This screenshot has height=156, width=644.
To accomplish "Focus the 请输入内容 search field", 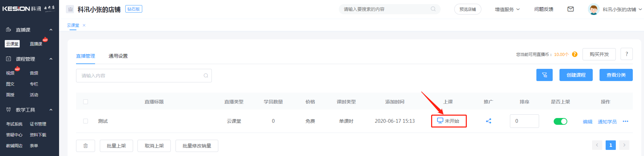I will (144, 76).
